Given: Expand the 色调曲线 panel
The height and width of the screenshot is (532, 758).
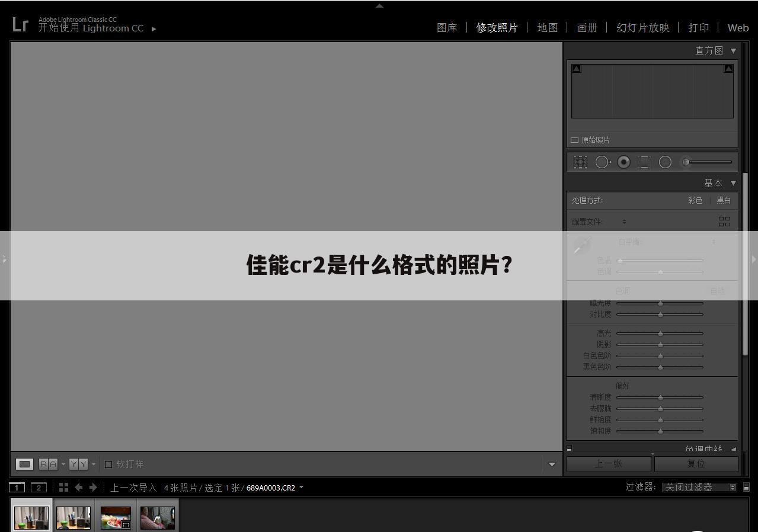Looking at the screenshot, I should 733,450.
